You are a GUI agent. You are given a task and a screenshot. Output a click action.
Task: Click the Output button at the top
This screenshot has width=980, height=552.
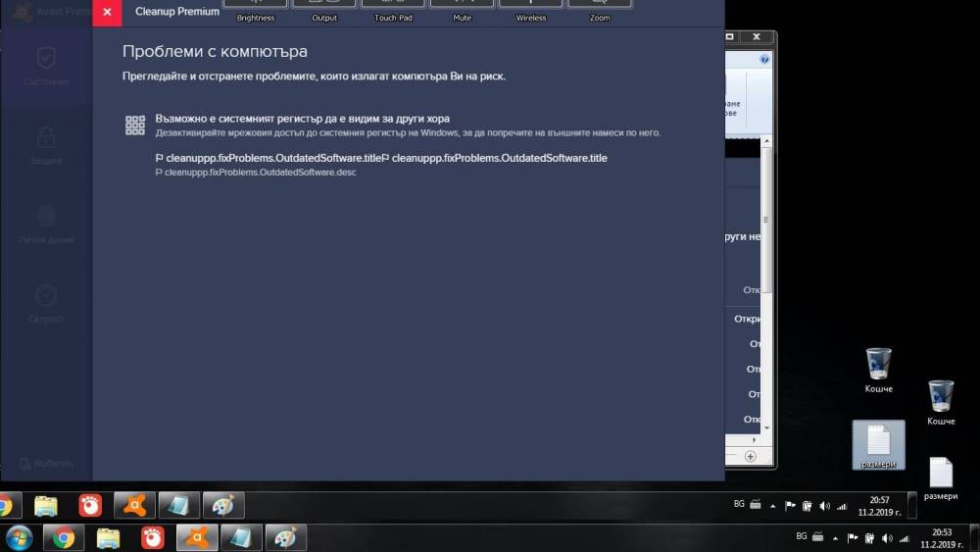click(x=323, y=11)
